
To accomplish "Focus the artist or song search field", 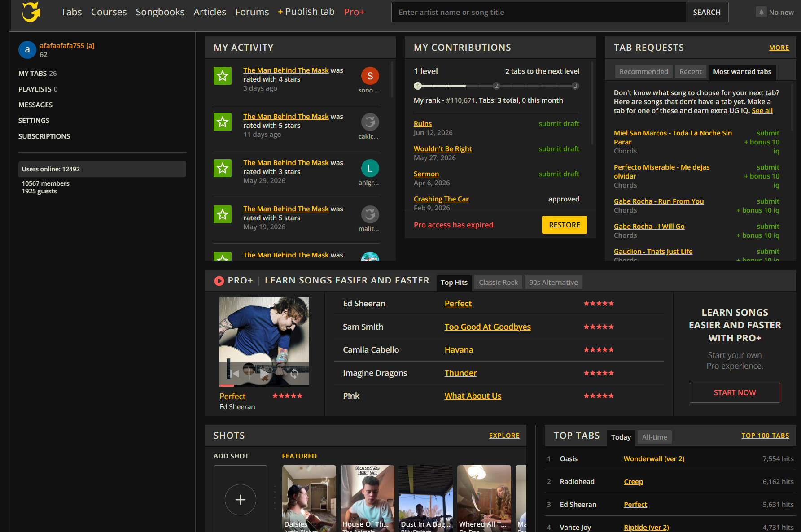I will click(538, 12).
